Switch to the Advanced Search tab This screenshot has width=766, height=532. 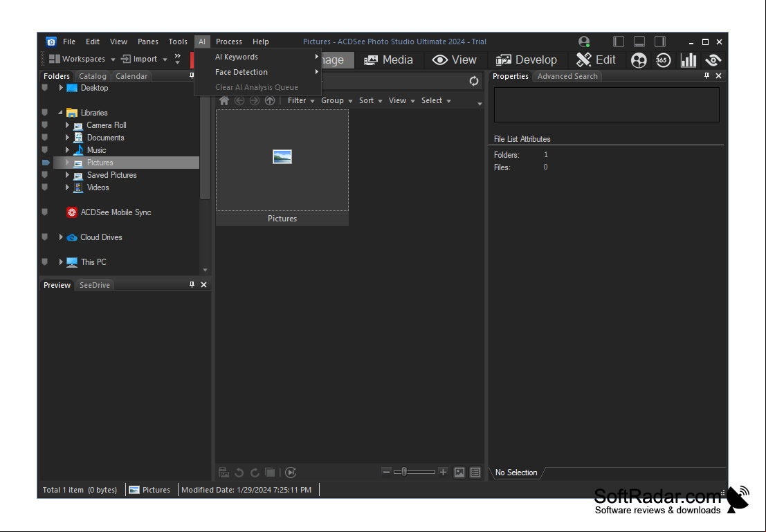click(567, 76)
